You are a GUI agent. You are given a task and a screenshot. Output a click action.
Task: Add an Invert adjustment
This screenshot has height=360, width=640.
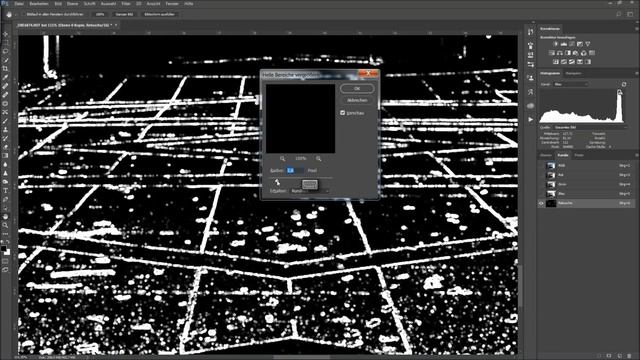click(556, 62)
